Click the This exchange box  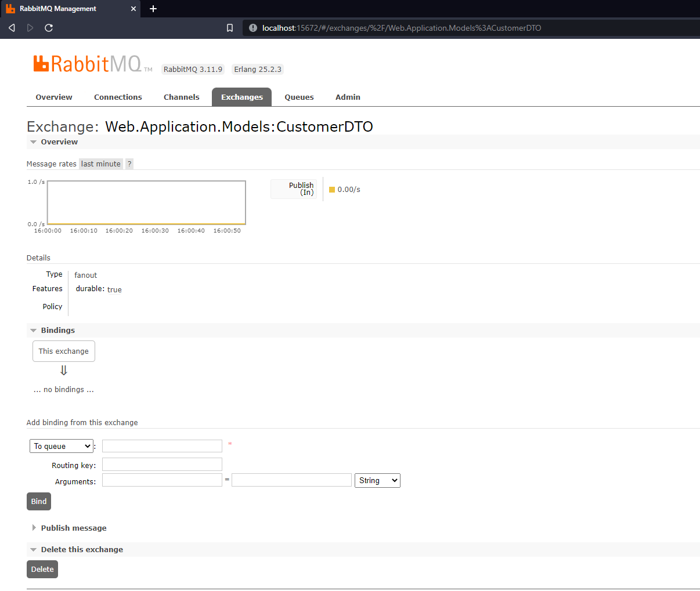click(64, 351)
